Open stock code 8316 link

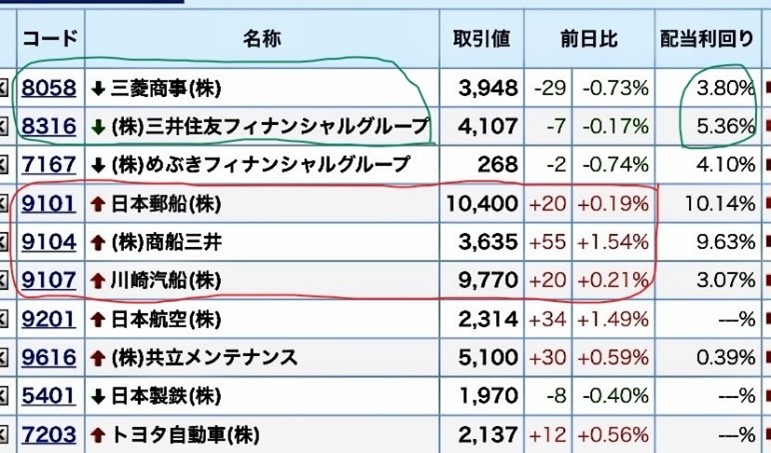pyautogui.click(x=48, y=126)
